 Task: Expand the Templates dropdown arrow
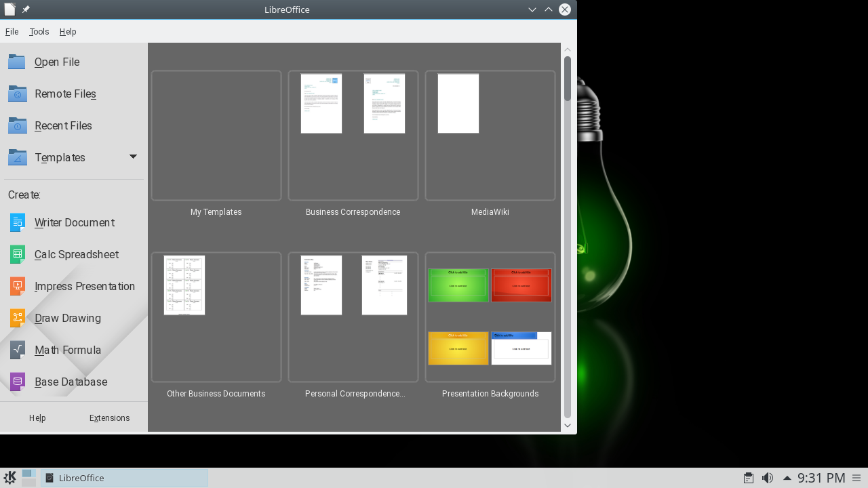tap(133, 157)
